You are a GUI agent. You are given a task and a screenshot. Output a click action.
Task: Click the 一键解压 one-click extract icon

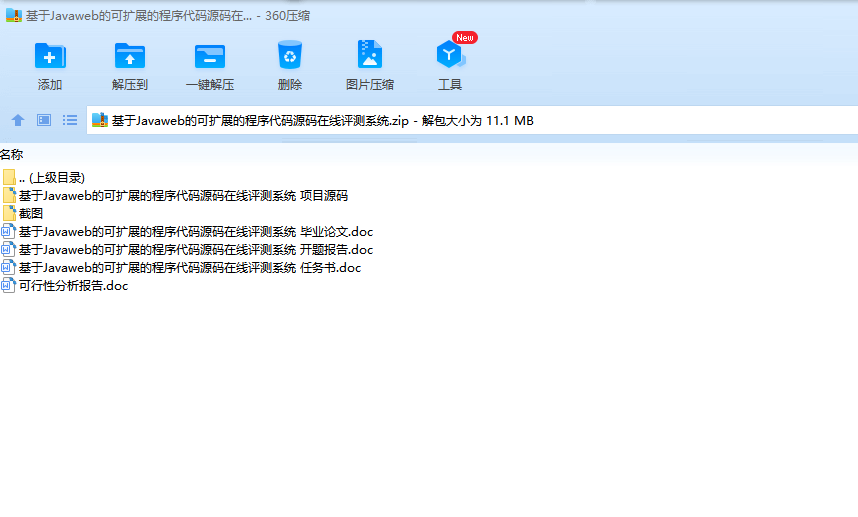coord(210,56)
